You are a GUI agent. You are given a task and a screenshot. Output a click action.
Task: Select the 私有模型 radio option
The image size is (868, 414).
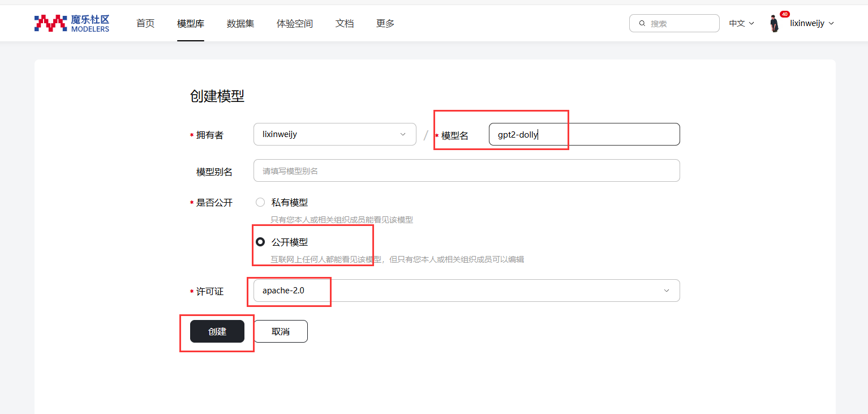tap(260, 202)
